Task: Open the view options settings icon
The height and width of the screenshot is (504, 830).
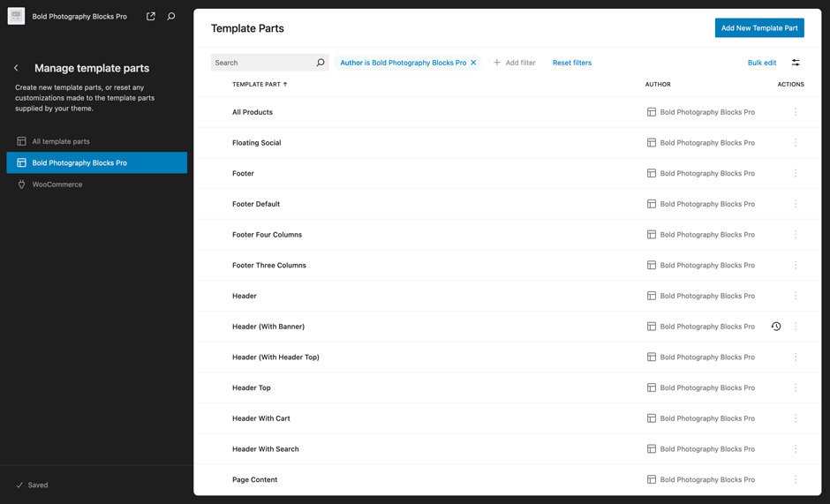Action: (x=796, y=63)
